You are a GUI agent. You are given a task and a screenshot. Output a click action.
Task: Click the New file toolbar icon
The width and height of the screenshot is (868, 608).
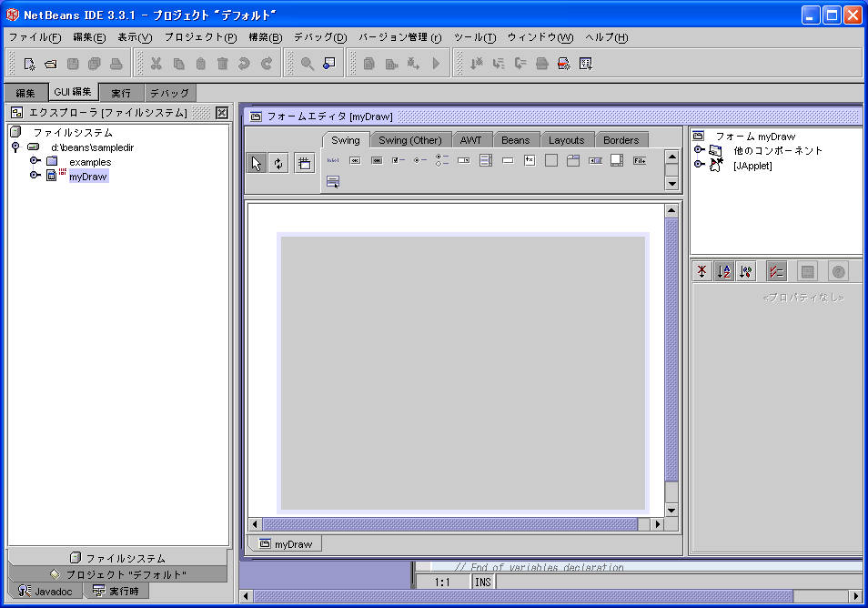coord(29,64)
